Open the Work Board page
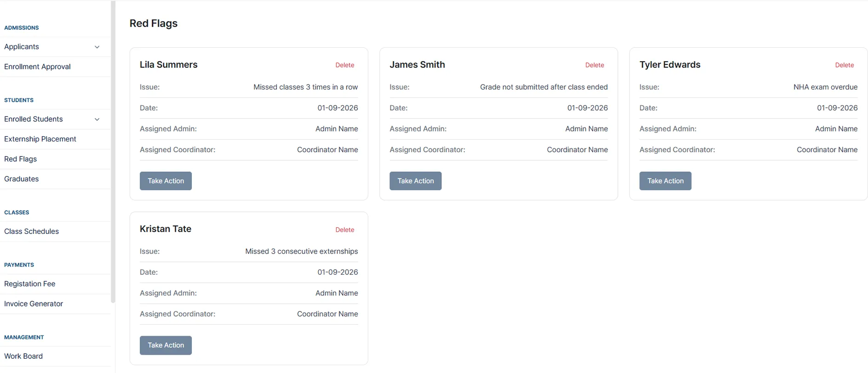 pyautogui.click(x=23, y=356)
